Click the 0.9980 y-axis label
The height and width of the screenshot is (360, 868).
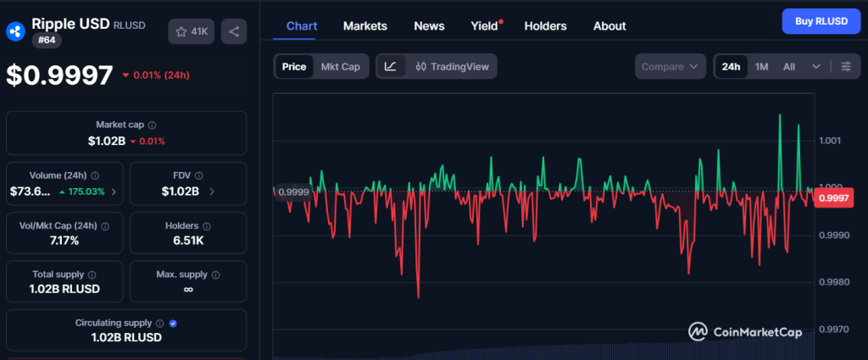[832, 282]
